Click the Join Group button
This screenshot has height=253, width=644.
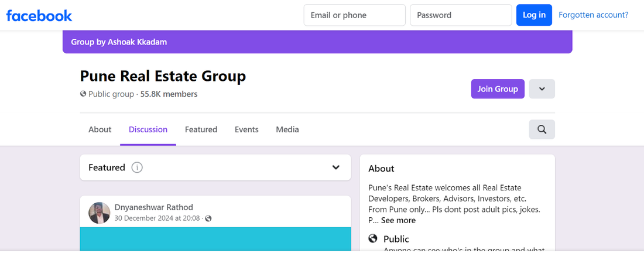498,88
